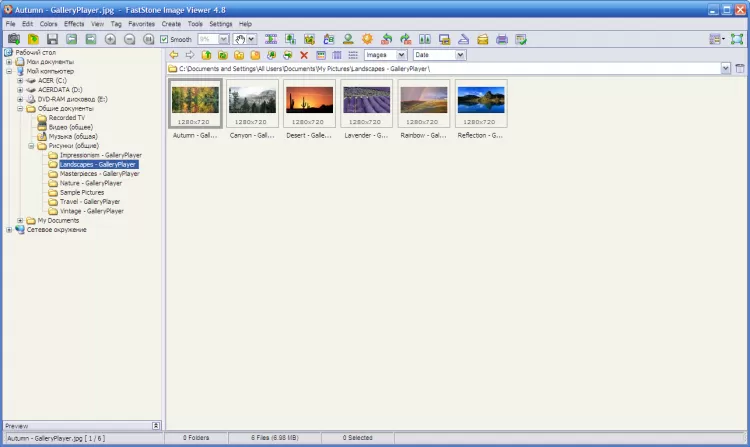Click the Print icon in toolbar
This screenshot has width=750, height=447.
(502, 39)
